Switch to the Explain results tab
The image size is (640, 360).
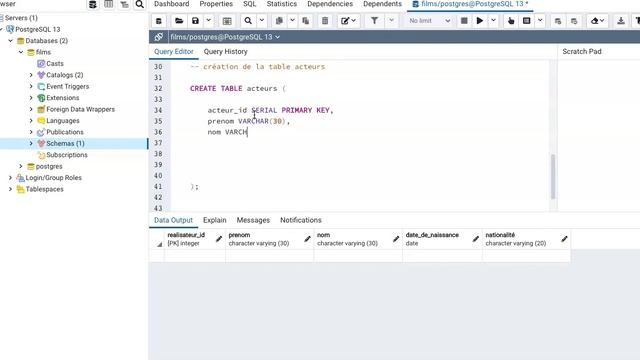215,220
